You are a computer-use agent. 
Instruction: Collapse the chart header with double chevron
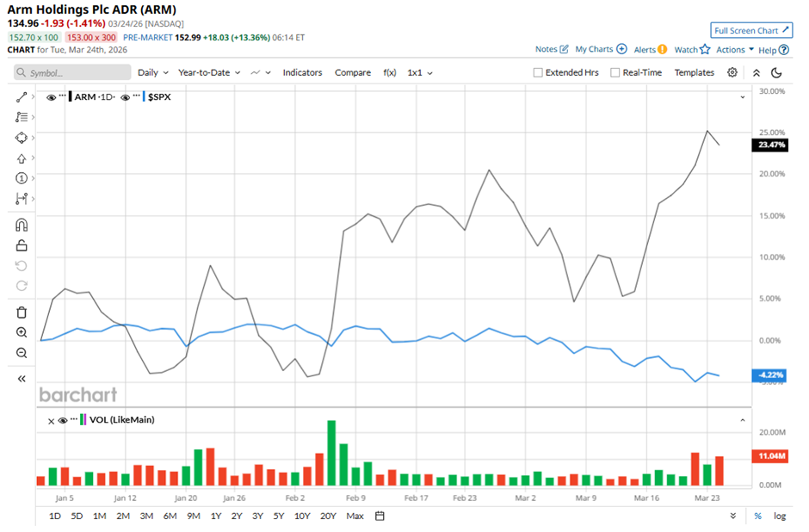757,73
